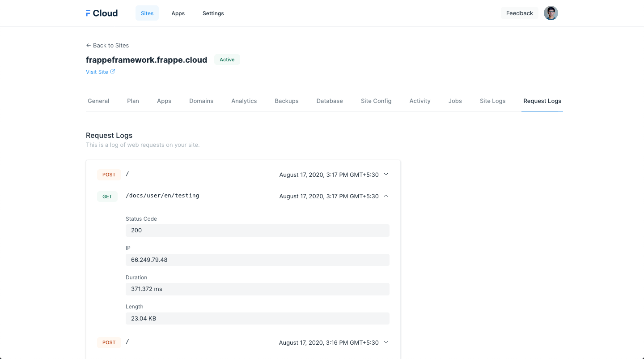Click the Feedback button
This screenshot has width=644, height=359.
tap(519, 13)
